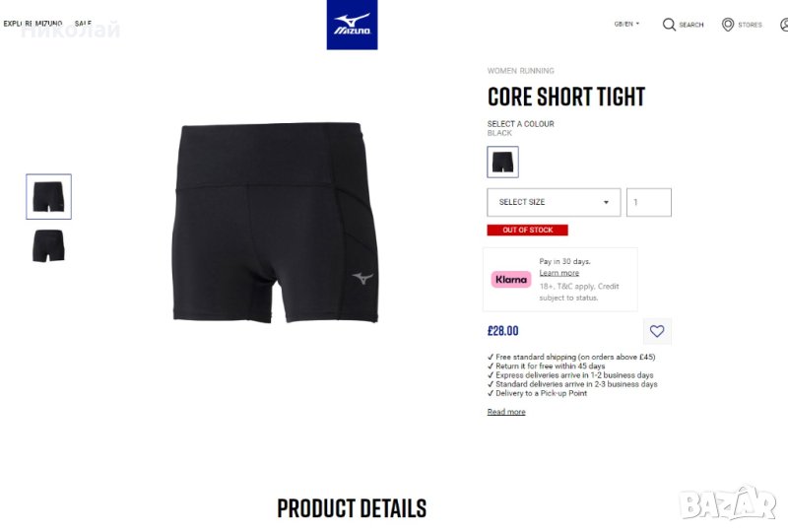Open the Explore Mizuno menu
The image size is (788, 532).
[x=33, y=24]
